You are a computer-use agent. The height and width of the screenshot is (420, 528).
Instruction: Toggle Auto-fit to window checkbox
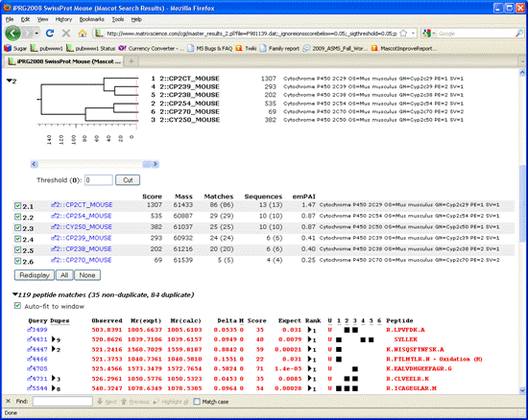17,305
